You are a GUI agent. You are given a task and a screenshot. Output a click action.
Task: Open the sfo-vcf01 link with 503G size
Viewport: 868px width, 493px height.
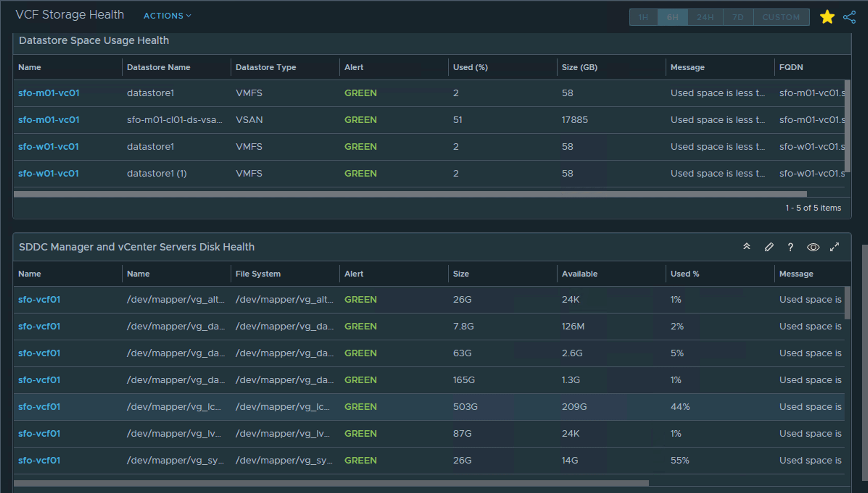pos(39,407)
